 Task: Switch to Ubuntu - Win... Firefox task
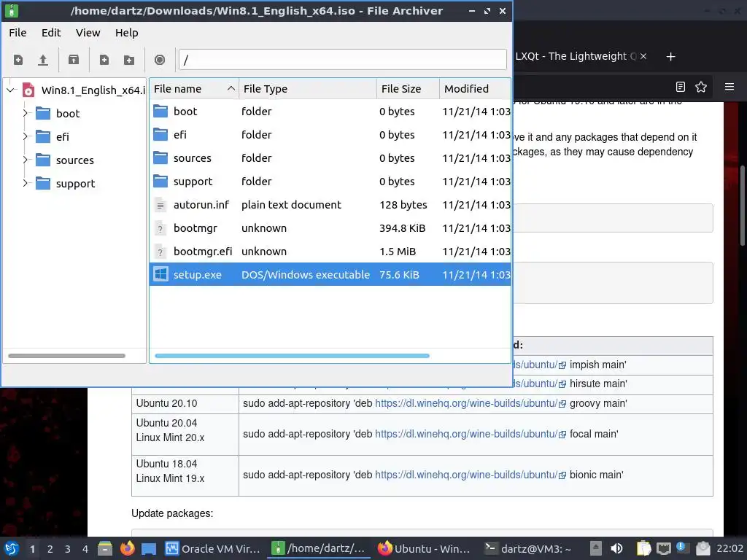[x=424, y=548]
